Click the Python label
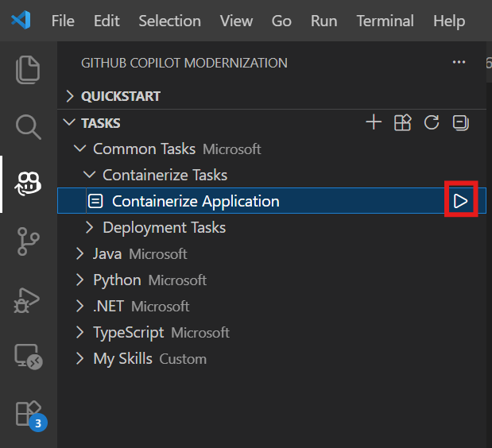This screenshot has width=492, height=448. [117, 280]
